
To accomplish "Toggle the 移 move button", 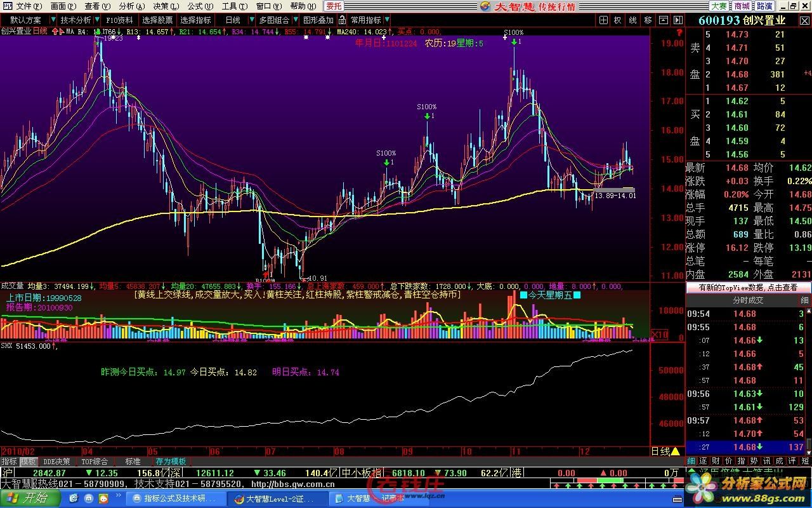I will (648, 20).
